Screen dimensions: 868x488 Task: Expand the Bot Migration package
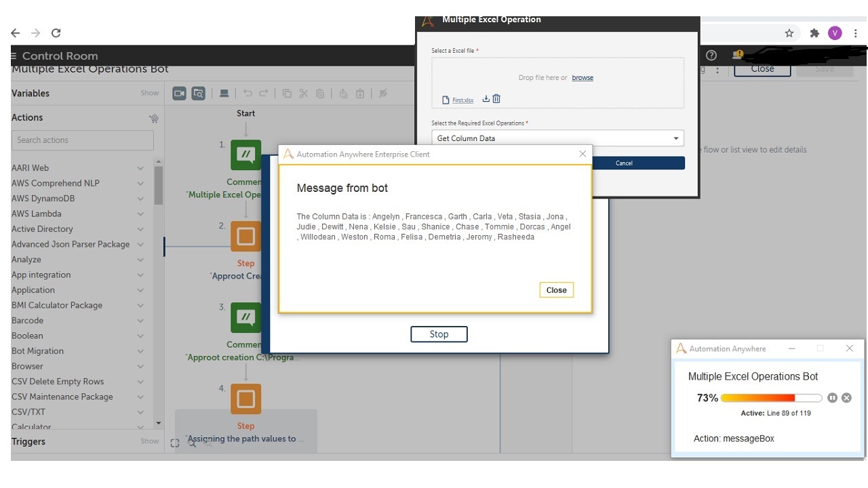140,351
